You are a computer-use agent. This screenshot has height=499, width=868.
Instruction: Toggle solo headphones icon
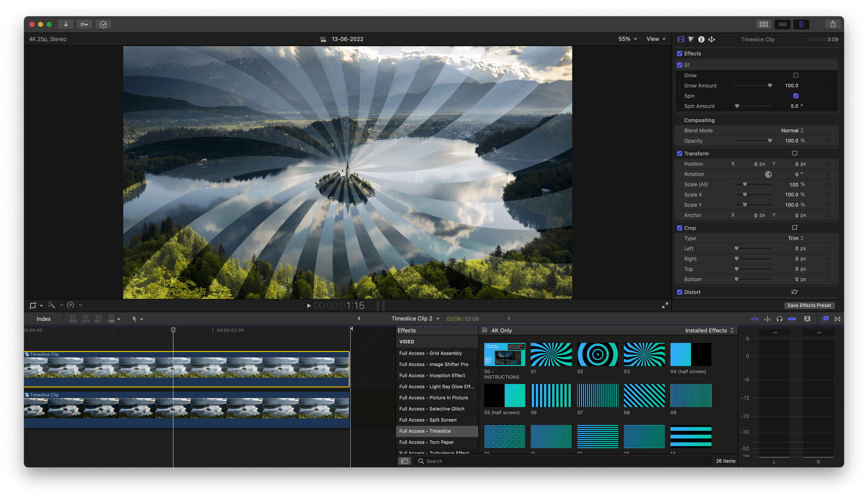click(779, 319)
